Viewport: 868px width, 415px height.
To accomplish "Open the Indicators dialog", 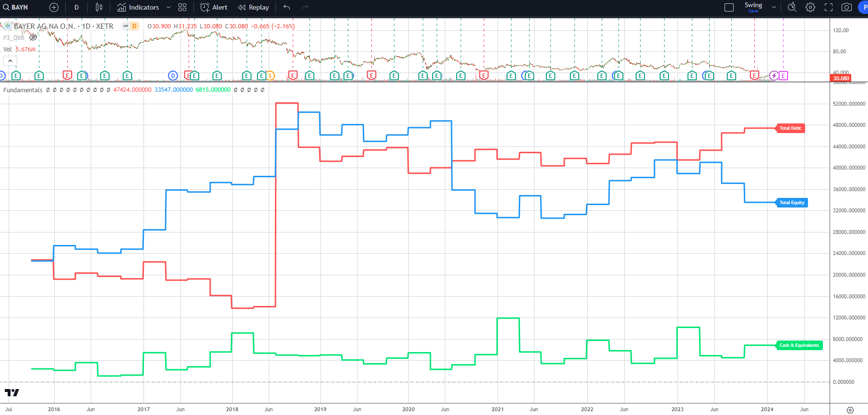I will [138, 7].
